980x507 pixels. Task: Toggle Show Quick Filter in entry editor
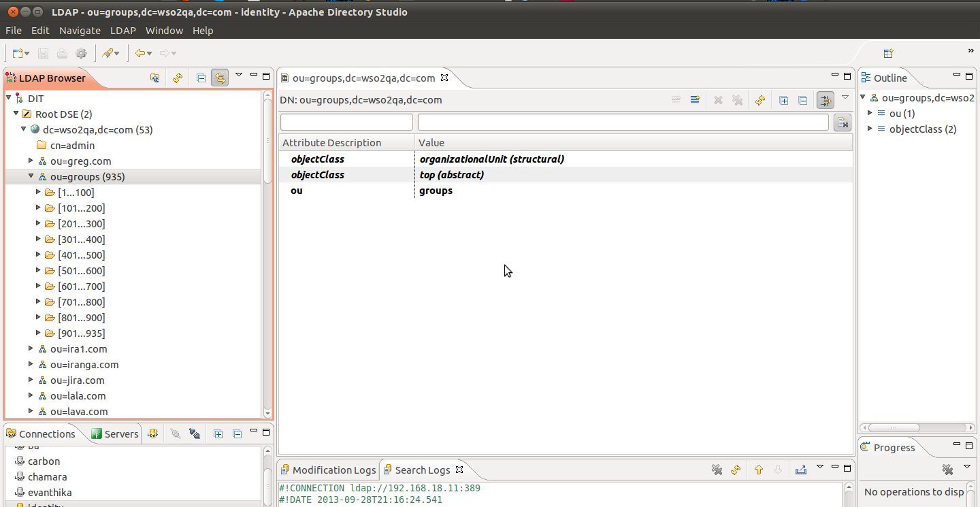coord(825,100)
